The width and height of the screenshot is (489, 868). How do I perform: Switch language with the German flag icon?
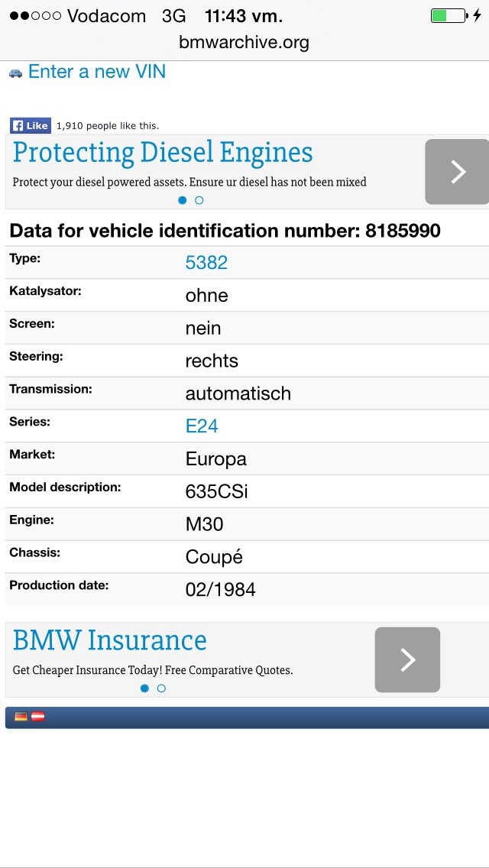click(21, 717)
